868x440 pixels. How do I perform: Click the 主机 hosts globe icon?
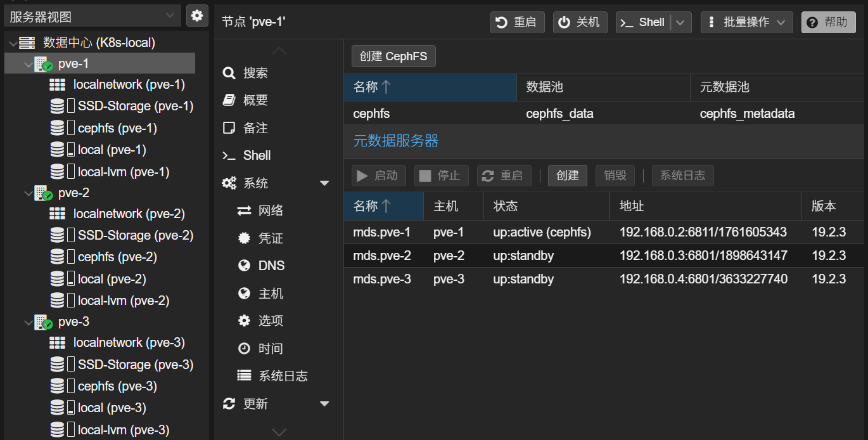click(x=245, y=293)
